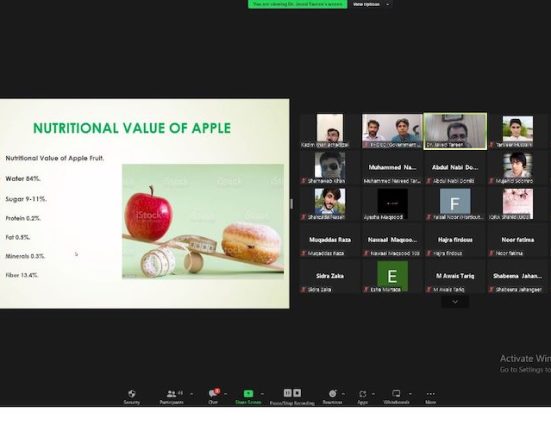Select the Tanveer Hussain video tile
The height and width of the screenshot is (431, 551).
[x=517, y=131]
